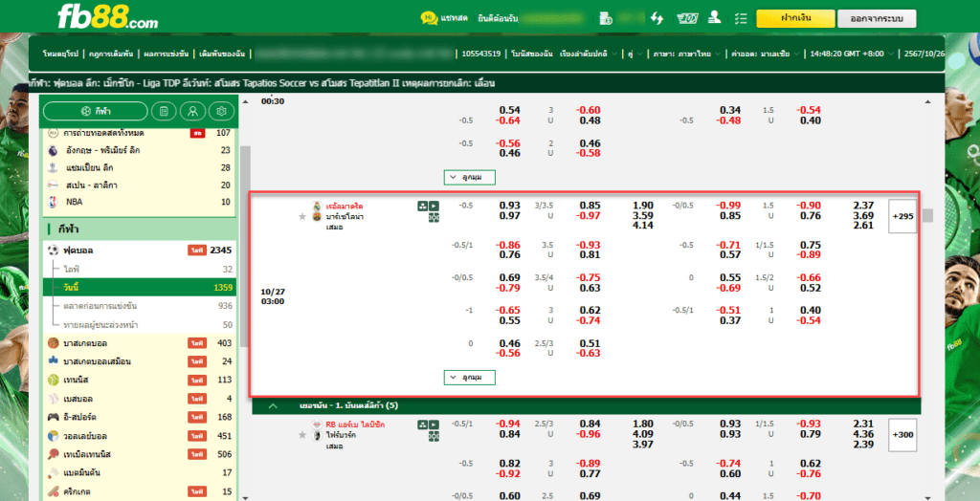Open โหมดยุโรป in the top menu
The image size is (980, 501).
coord(60,54)
